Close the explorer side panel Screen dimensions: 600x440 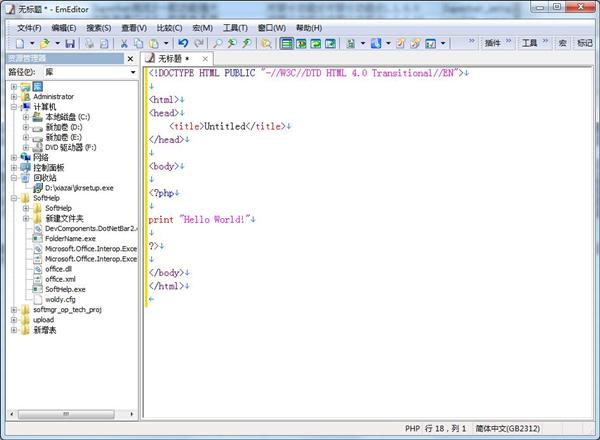131,59
